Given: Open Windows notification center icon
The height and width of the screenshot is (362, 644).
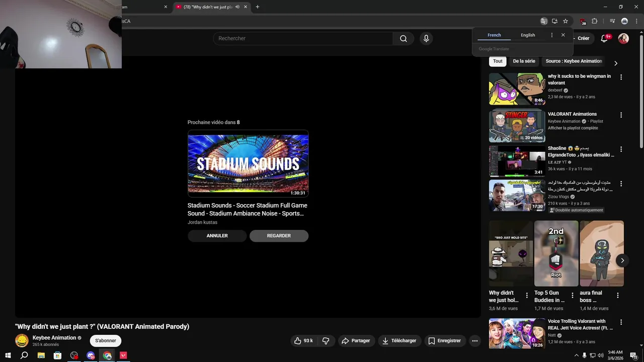Looking at the screenshot, I should point(634,355).
